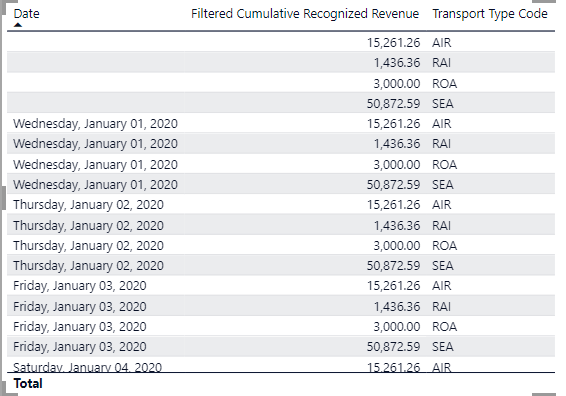The width and height of the screenshot is (566, 396).
Task: Click the blank-date 1,436.36 RAI revenue cell
Action: [x=397, y=63]
